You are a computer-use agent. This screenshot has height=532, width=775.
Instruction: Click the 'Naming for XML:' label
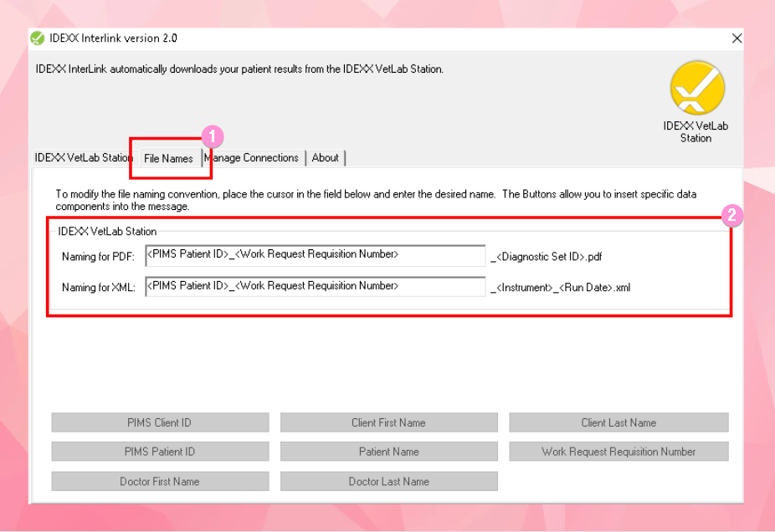[x=99, y=288]
